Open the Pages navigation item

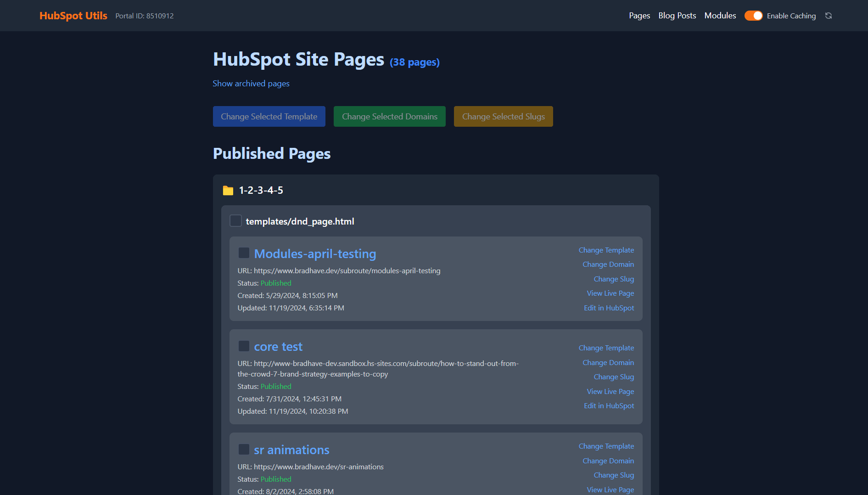639,15
